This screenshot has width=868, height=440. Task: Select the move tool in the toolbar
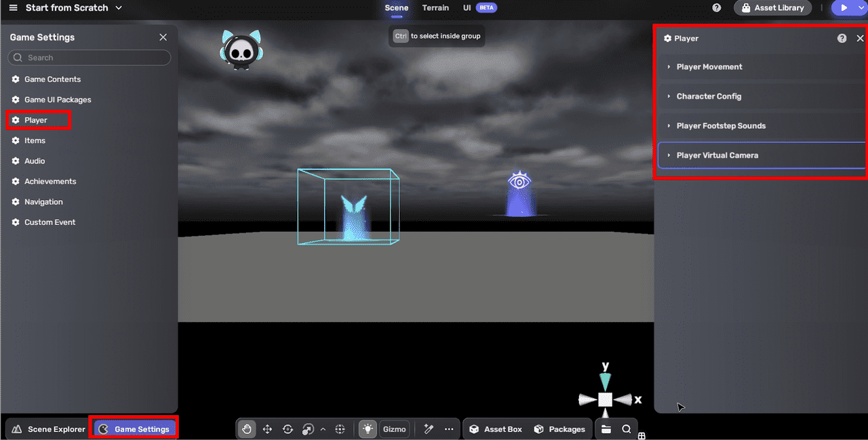pyautogui.click(x=267, y=429)
